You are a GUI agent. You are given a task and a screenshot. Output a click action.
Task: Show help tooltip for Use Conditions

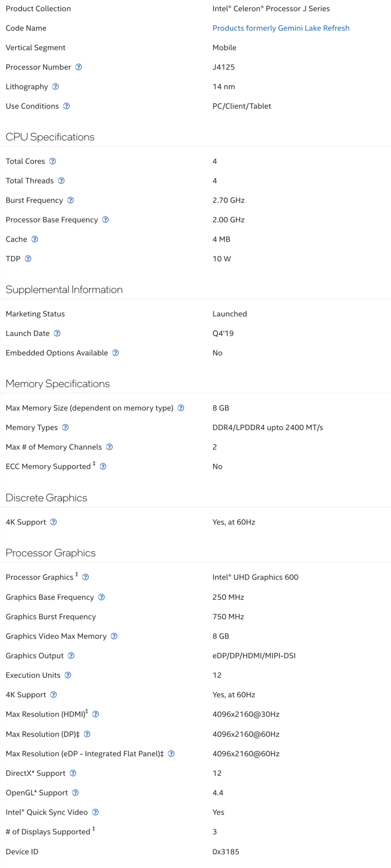(x=66, y=106)
